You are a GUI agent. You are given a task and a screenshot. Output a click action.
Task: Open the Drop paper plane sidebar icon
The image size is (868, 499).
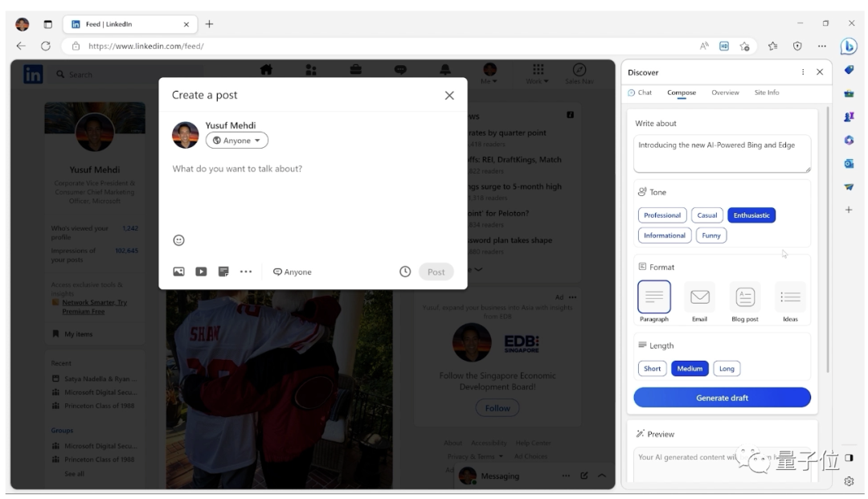coord(849,187)
